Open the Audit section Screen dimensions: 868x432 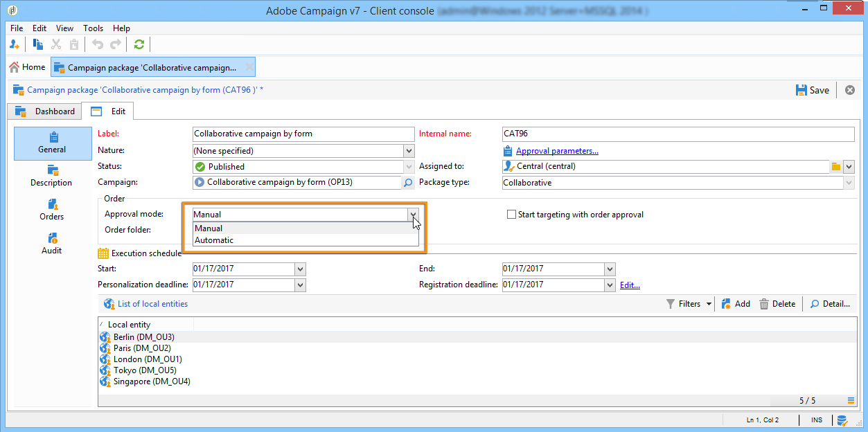point(52,244)
